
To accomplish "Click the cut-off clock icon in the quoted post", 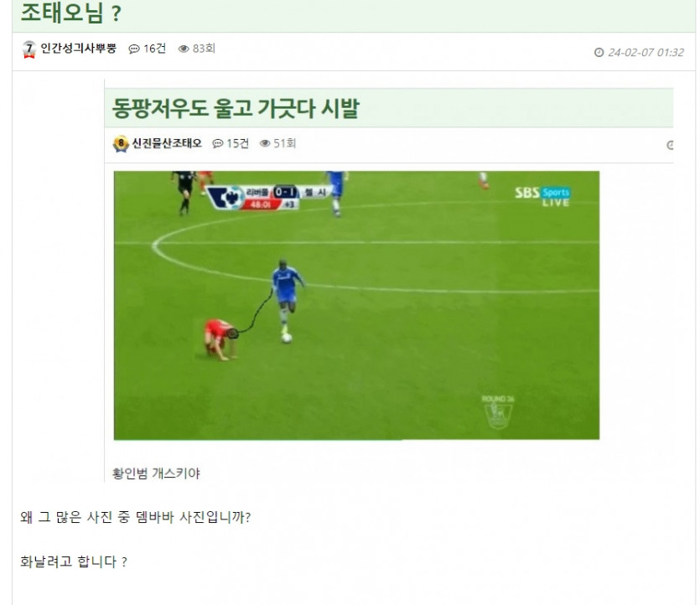I will [670, 145].
